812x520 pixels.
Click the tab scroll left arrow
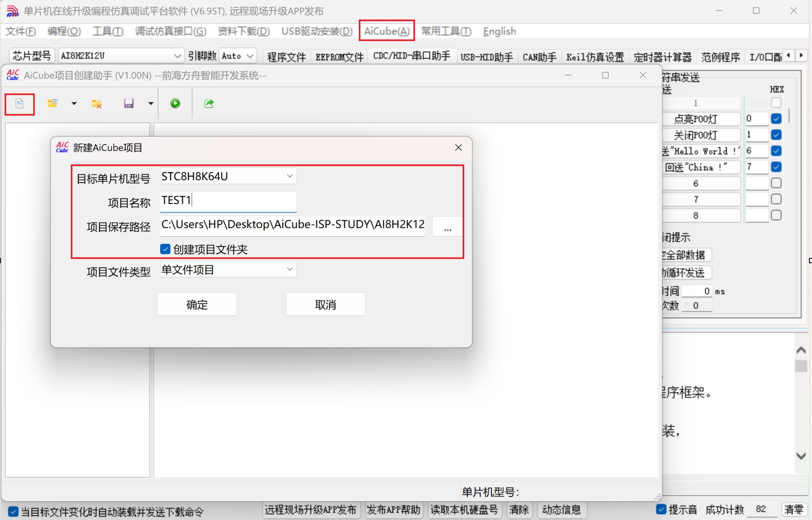pyautogui.click(x=788, y=55)
